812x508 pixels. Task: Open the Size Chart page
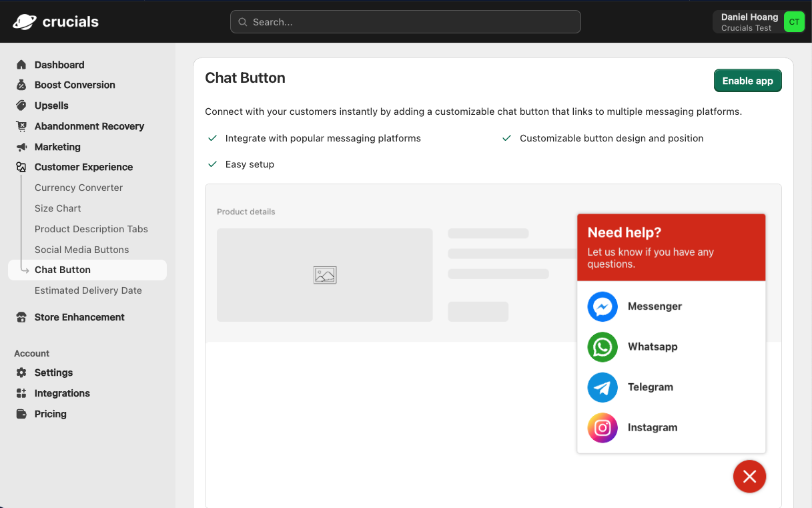pyautogui.click(x=58, y=208)
